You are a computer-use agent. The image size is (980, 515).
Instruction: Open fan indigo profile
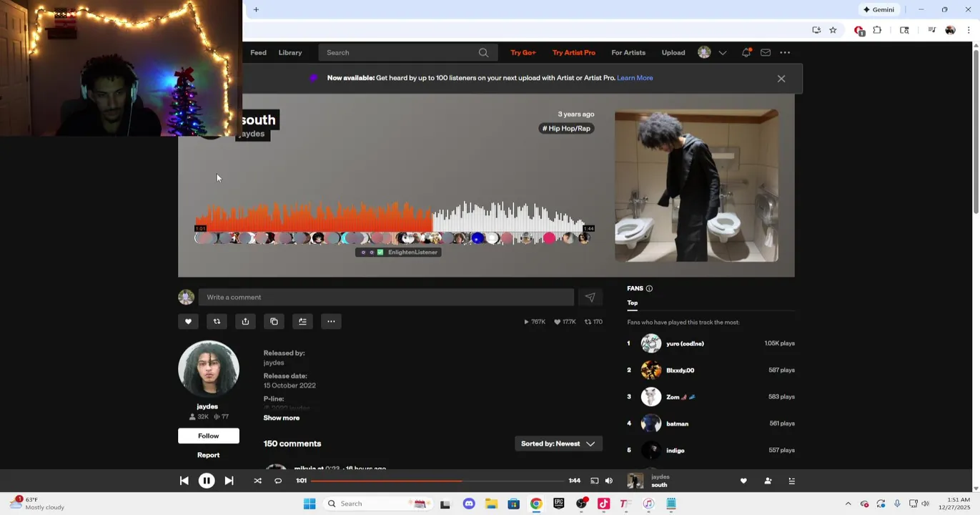point(675,451)
